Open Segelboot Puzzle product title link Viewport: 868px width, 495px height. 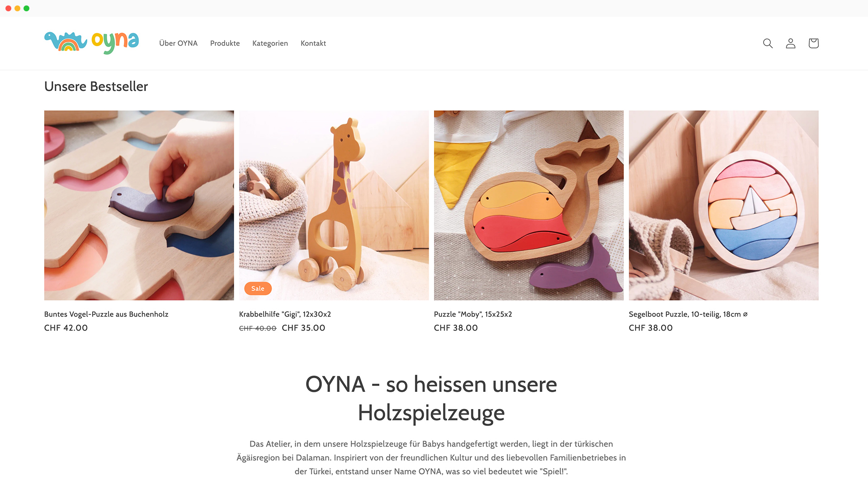(688, 314)
